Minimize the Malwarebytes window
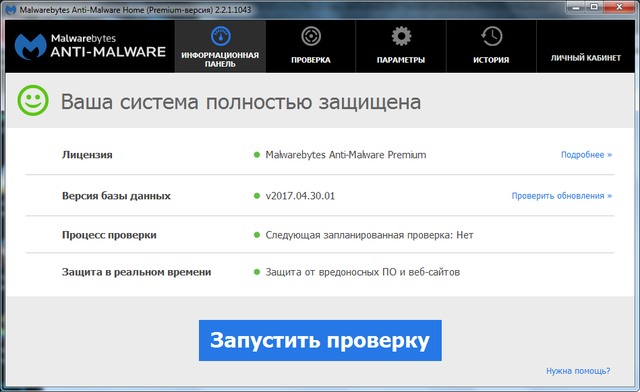The width and height of the screenshot is (640, 392). (x=576, y=7)
